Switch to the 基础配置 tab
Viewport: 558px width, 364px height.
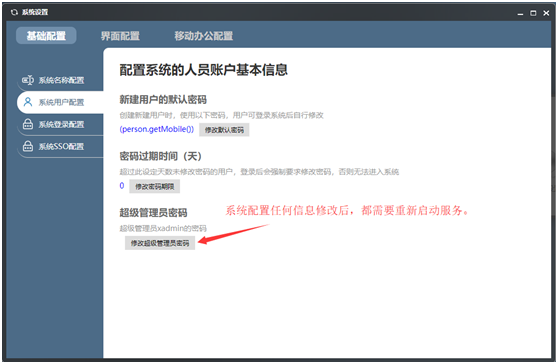coord(46,36)
